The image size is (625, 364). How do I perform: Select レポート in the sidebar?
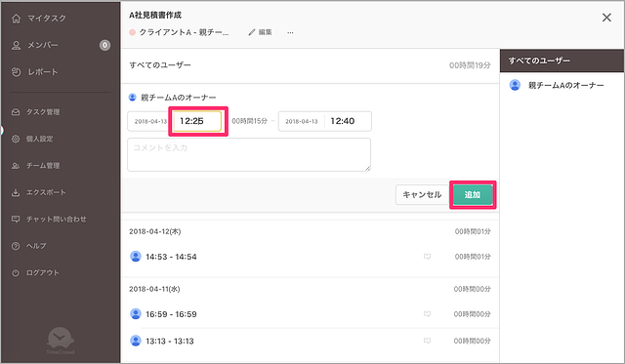click(x=43, y=72)
